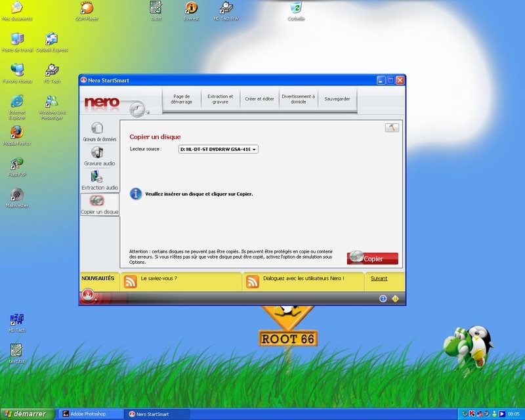Click the green Messenger buddy tray icon

494,414
